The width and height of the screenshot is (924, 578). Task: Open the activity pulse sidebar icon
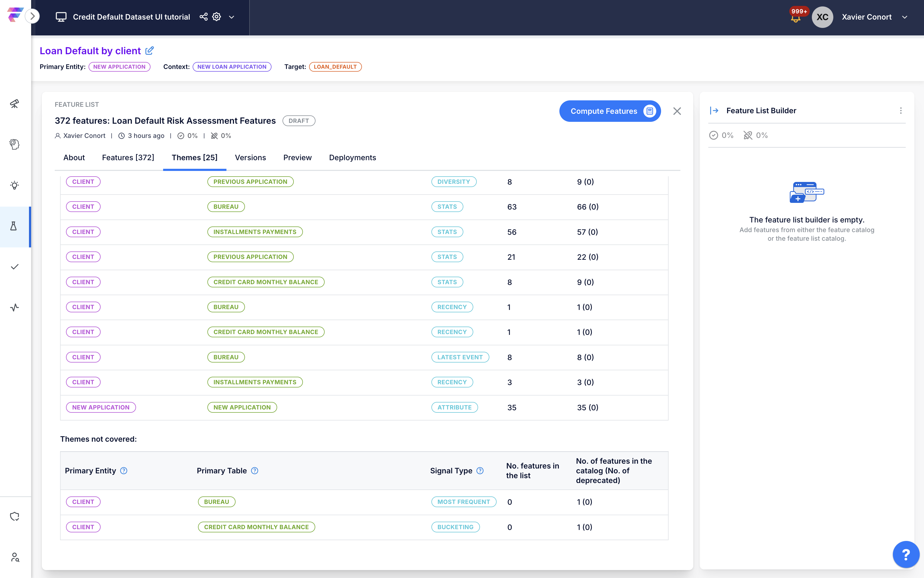coord(14,307)
